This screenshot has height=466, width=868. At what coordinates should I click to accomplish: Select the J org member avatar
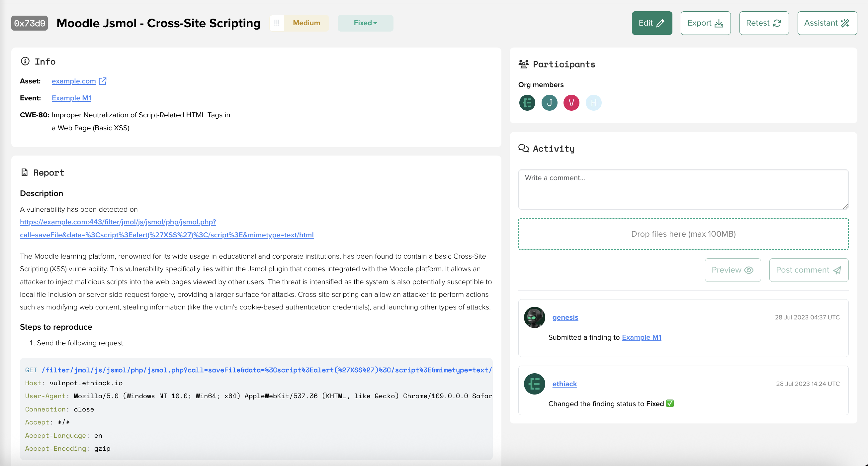[549, 102]
